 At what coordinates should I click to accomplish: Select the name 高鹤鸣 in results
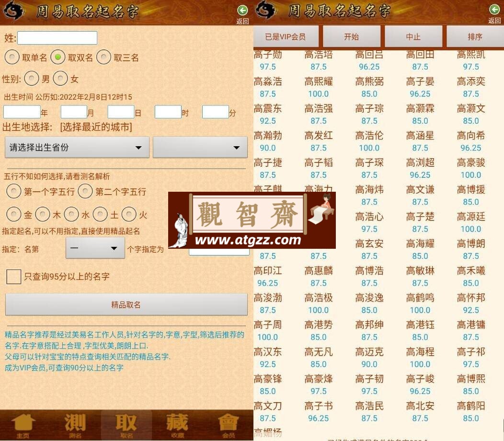click(420, 298)
